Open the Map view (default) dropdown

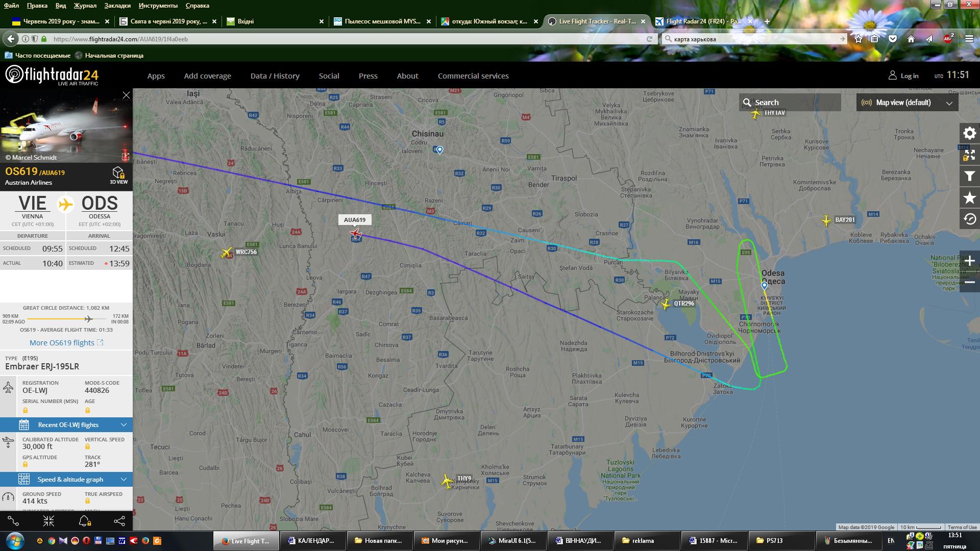pos(907,103)
